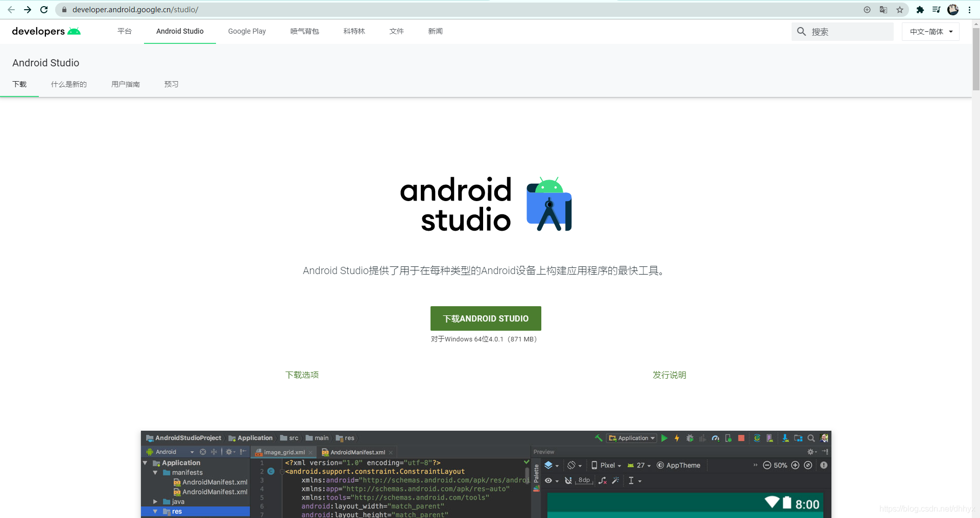The height and width of the screenshot is (518, 980).
Task: Select the 下载 sub-tab
Action: pos(19,84)
